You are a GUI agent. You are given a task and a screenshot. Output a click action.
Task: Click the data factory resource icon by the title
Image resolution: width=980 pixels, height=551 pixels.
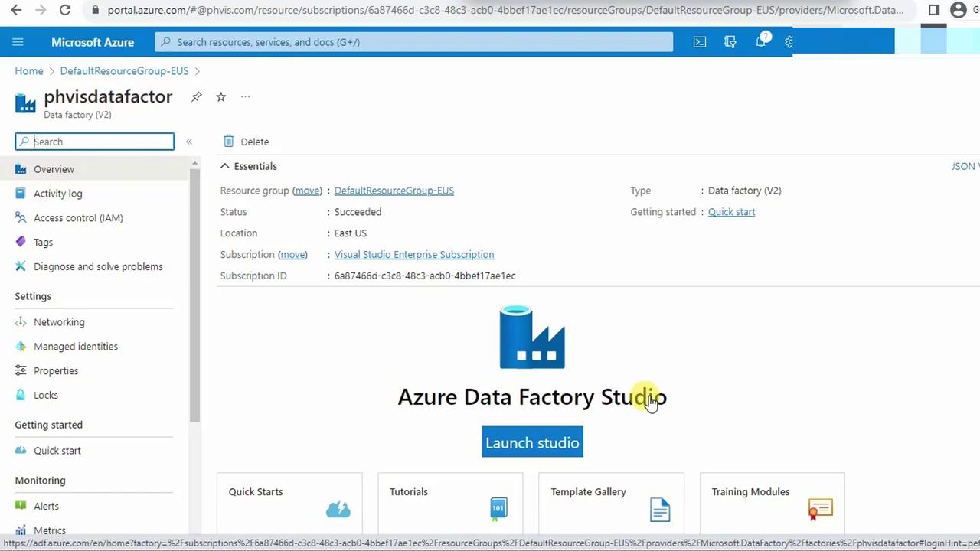[25, 103]
